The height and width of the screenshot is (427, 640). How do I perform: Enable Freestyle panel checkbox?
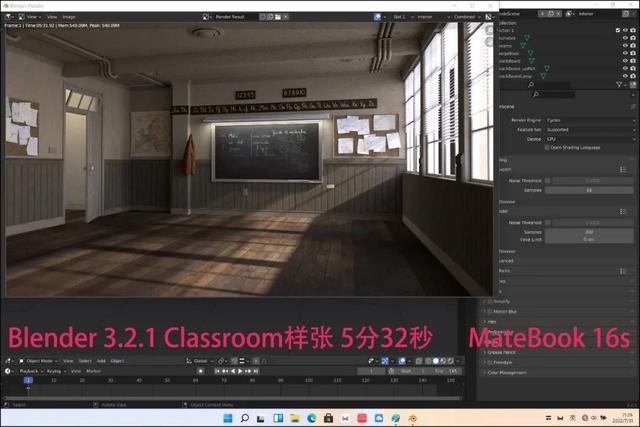point(490,363)
